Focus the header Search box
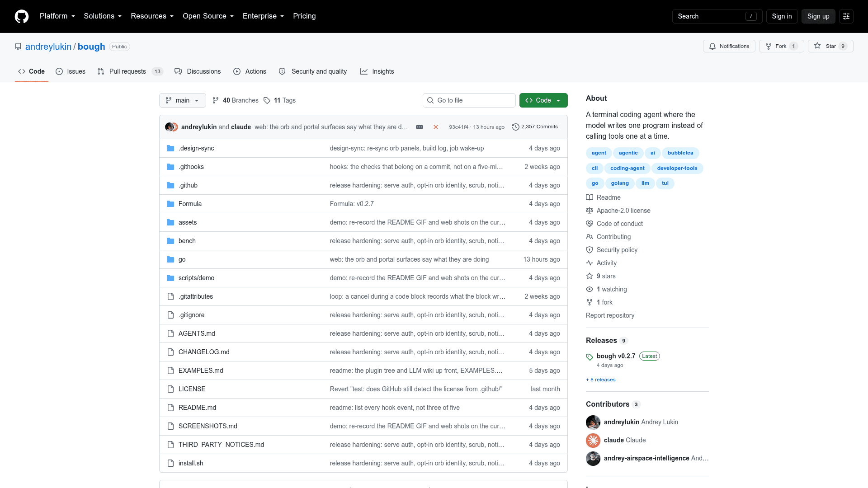Viewport: 868px width, 488px height. (x=717, y=16)
